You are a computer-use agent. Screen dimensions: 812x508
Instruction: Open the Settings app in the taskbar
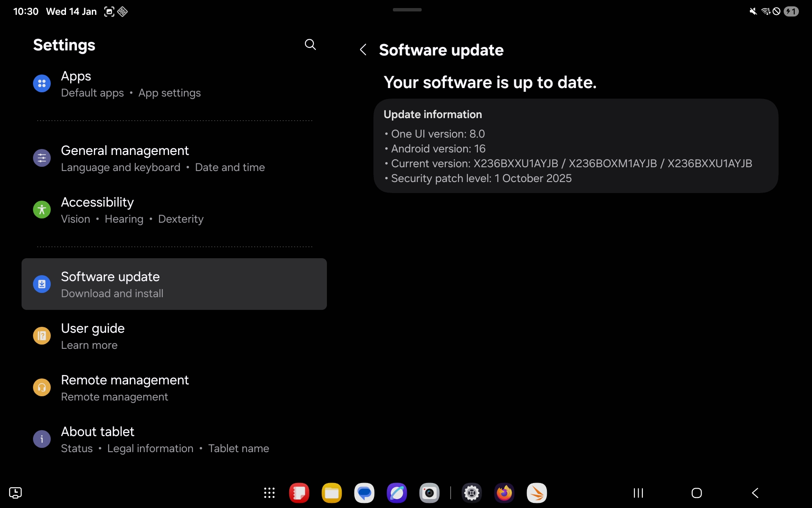472,493
